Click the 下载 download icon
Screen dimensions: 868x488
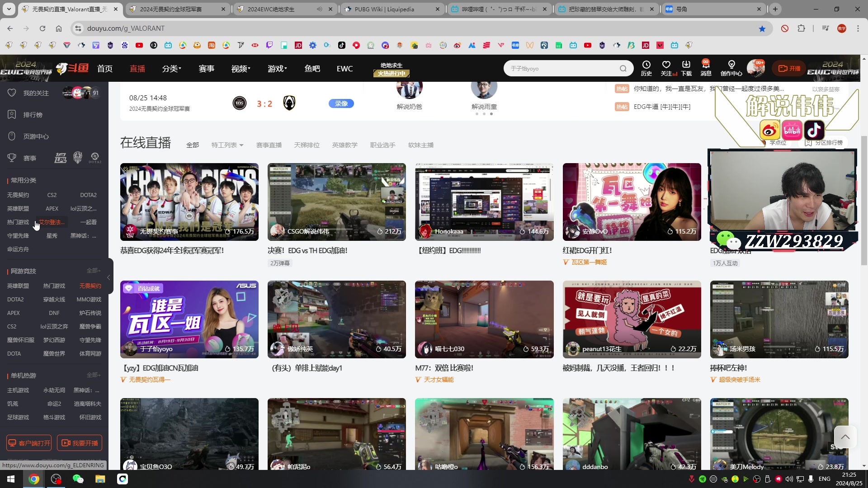(686, 69)
